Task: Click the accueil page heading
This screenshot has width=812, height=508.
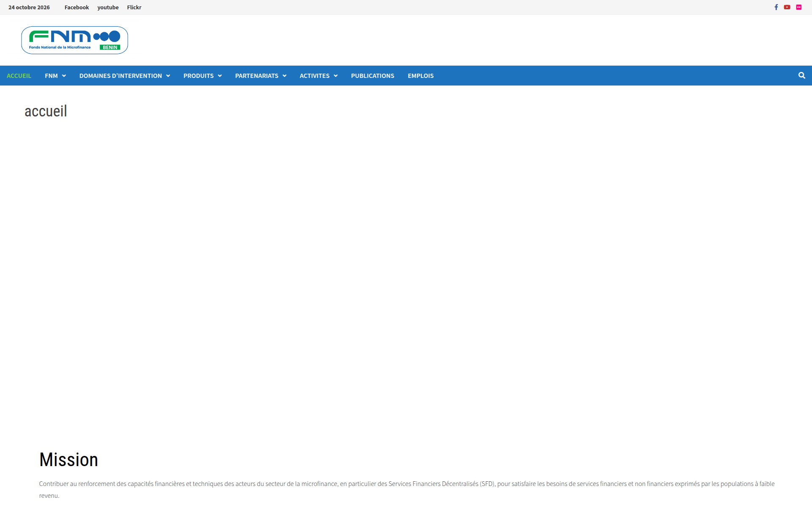Action: (46, 111)
